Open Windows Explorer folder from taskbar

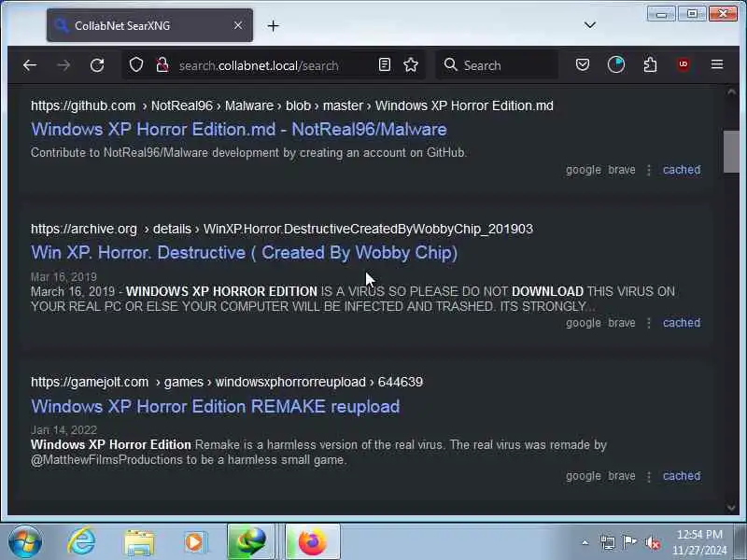[139, 542]
